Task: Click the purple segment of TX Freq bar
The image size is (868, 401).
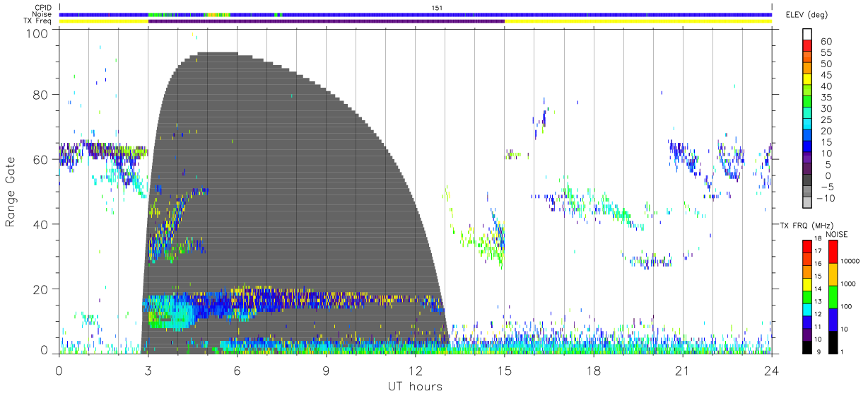Action: tap(326, 21)
